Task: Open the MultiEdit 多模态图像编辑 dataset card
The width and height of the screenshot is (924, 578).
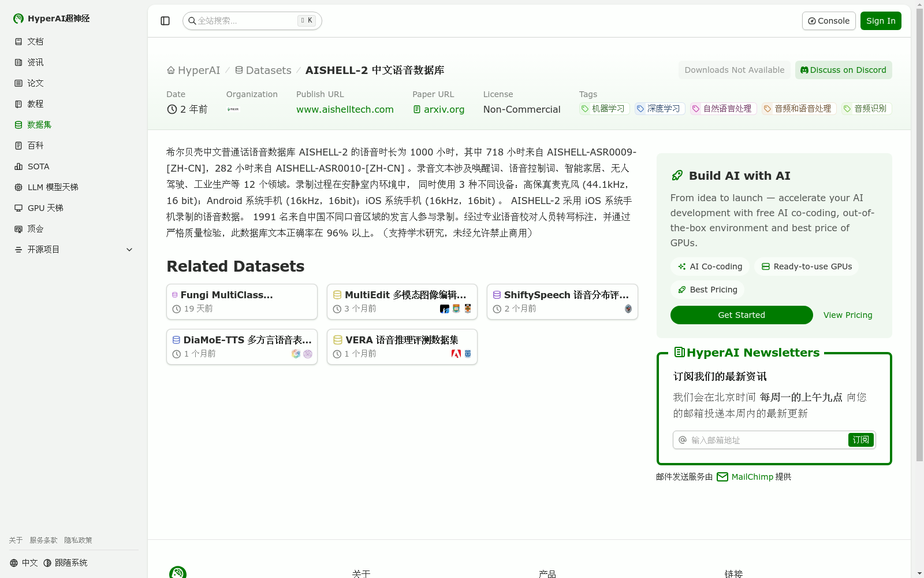Action: tap(402, 302)
